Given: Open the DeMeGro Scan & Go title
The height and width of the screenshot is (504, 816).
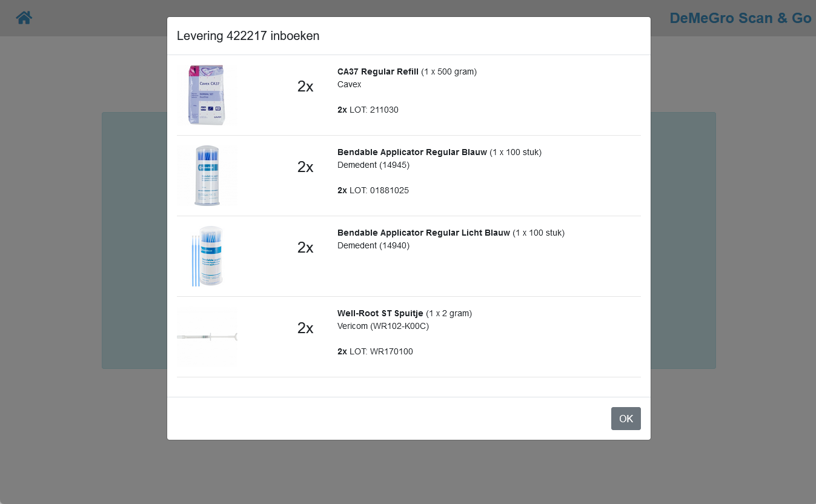Looking at the screenshot, I should (740, 18).
